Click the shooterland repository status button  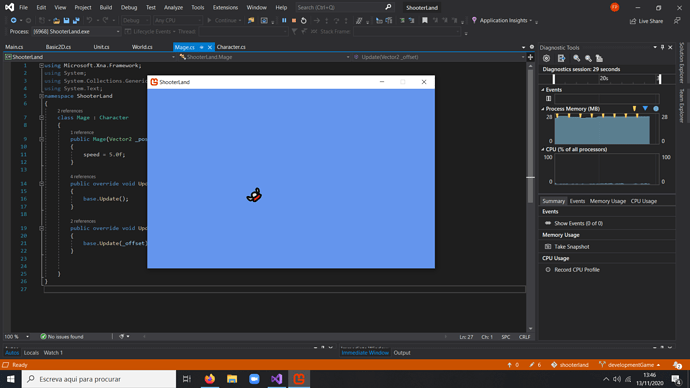(x=569, y=365)
